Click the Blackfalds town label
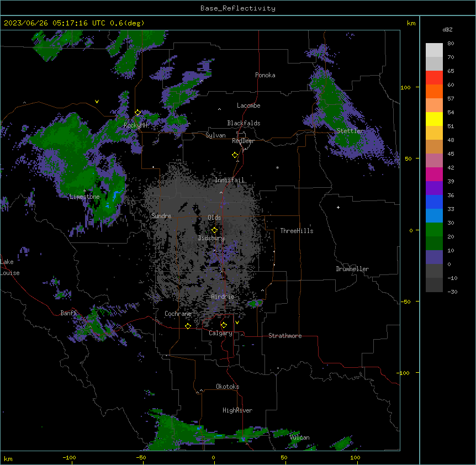476x465 pixels. (x=244, y=123)
